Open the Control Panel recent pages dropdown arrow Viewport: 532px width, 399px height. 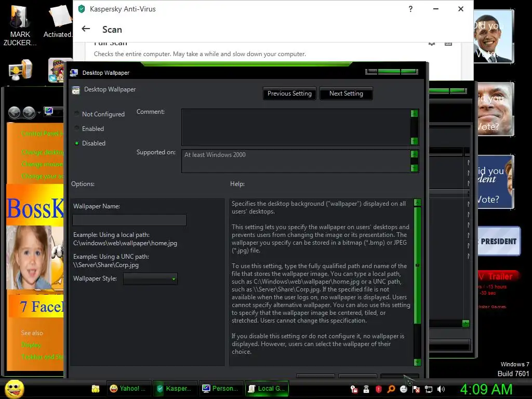pyautogui.click(x=39, y=113)
